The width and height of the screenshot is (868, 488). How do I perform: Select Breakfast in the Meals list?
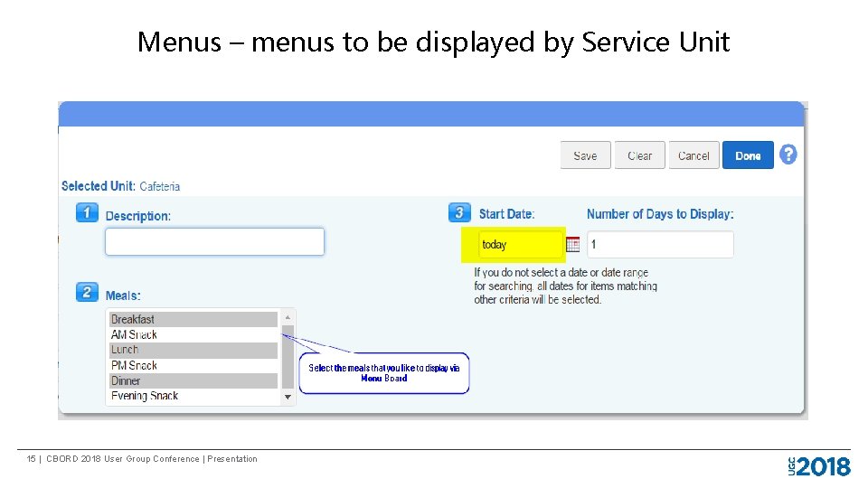[x=193, y=319]
